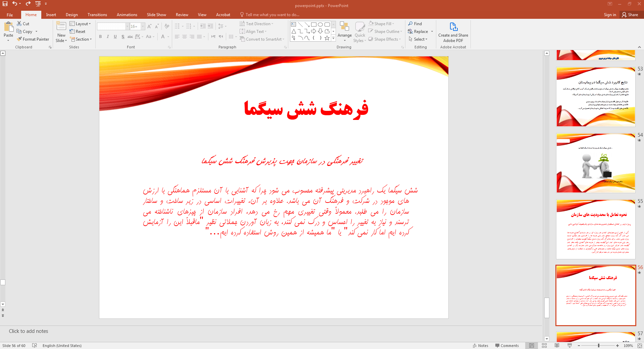Click Find in Editing group
644x349 pixels.
(x=415, y=24)
